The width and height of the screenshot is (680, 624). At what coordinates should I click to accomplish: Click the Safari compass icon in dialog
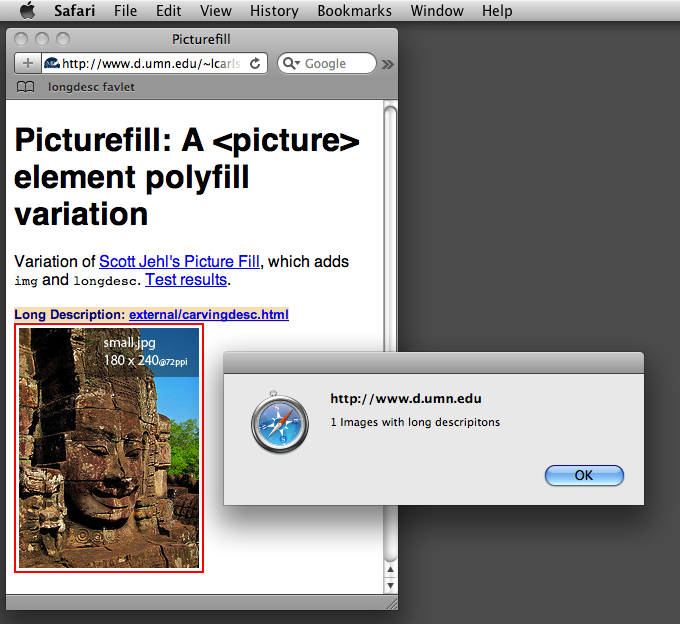279,424
